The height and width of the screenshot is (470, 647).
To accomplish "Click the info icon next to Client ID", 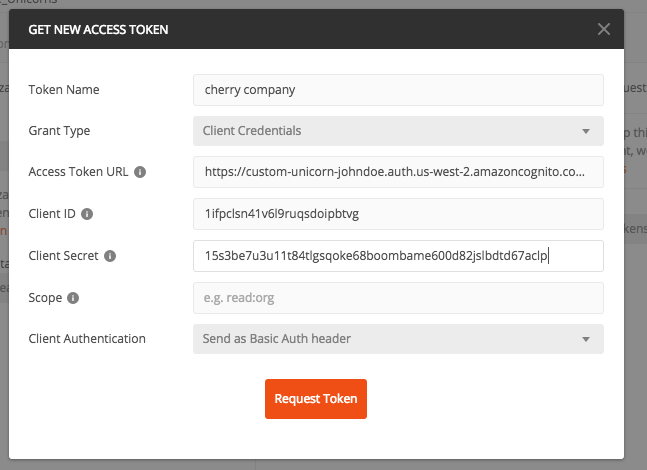I will [87, 214].
